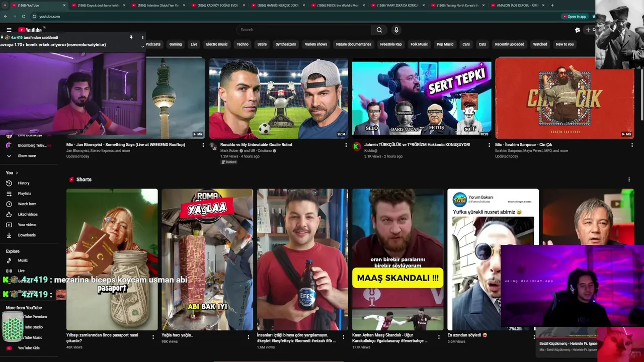Image resolution: width=644 pixels, height=362 pixels.
Task: Click the browser back arrow
Action: [x=6, y=16]
